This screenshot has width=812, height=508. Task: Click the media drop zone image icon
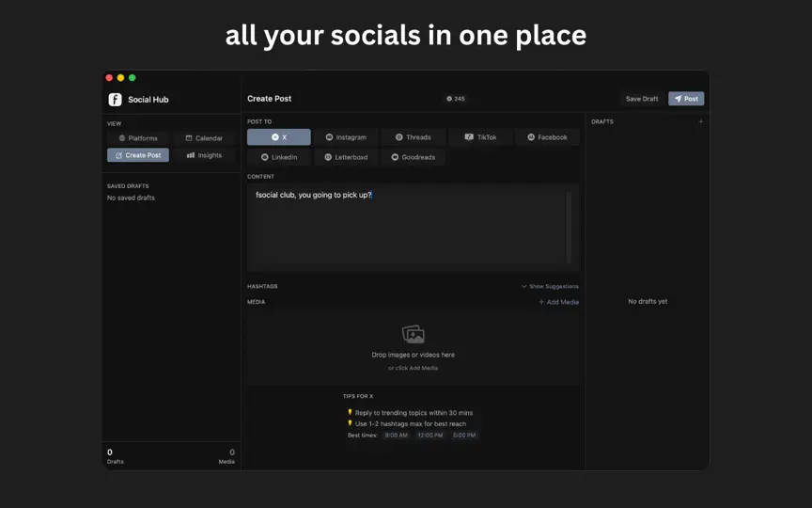tap(414, 334)
